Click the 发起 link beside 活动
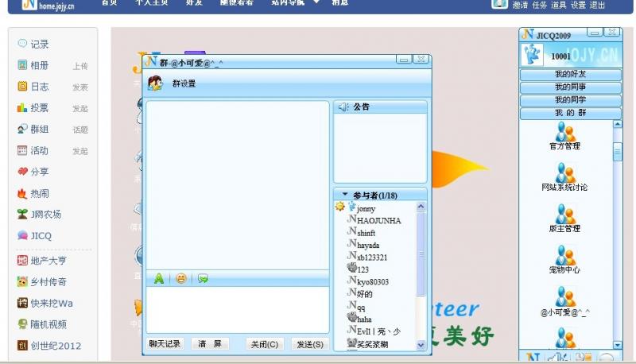Screen dimensions: 636x364 pyautogui.click(x=80, y=151)
